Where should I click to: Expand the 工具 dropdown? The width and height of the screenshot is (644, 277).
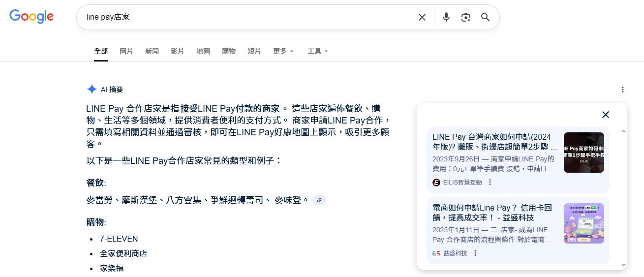click(317, 51)
